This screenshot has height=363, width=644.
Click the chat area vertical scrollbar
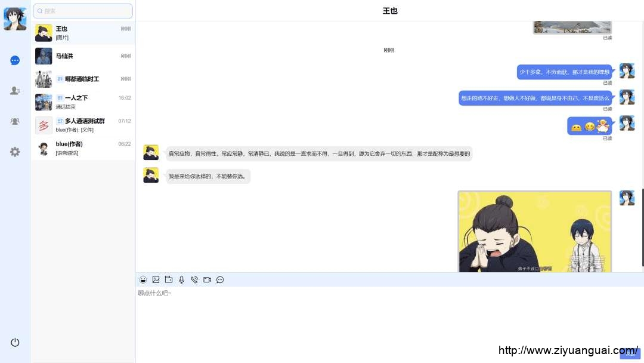click(x=642, y=227)
